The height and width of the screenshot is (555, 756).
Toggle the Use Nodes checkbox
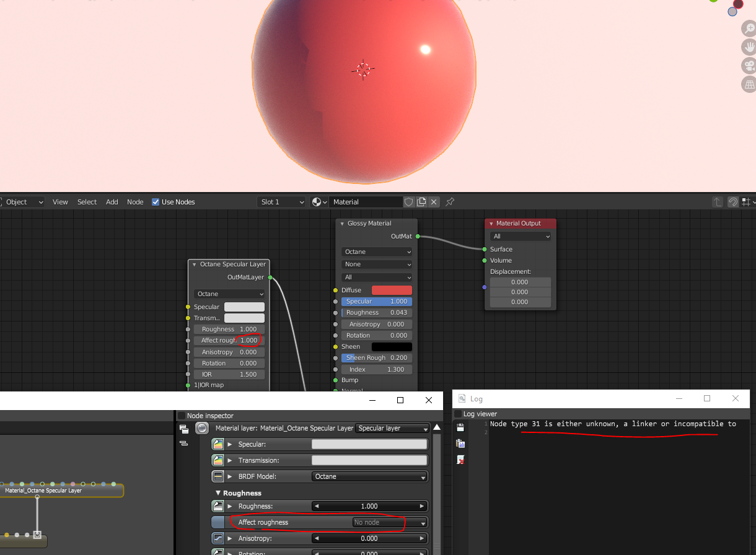156,202
